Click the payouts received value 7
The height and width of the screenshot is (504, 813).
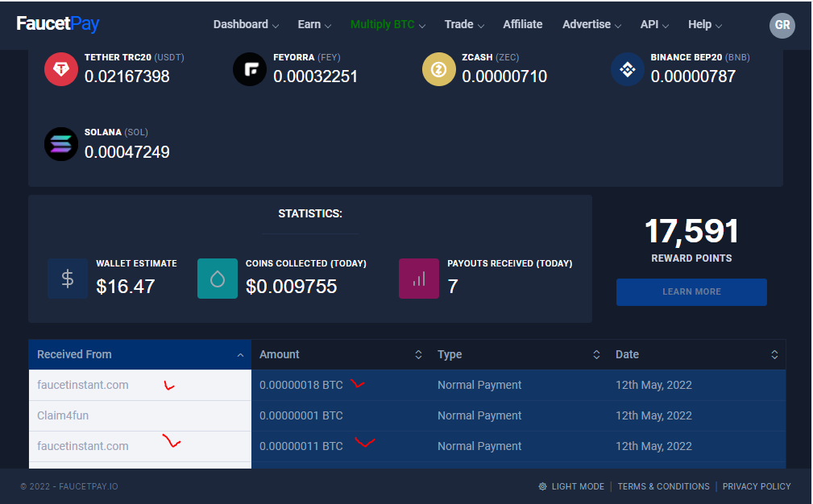coord(453,287)
